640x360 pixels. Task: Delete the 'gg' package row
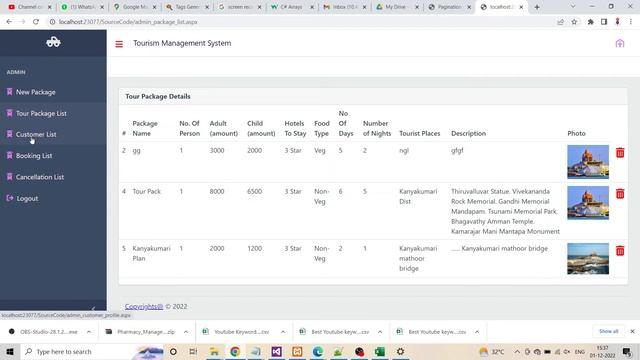click(x=620, y=153)
